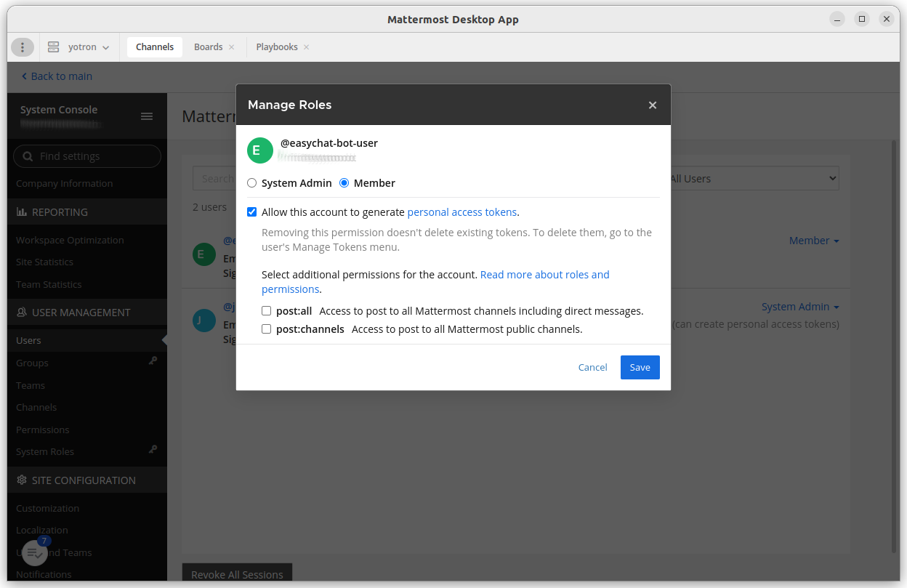Open System Roles in the sidebar
The image size is (907, 588).
click(45, 452)
